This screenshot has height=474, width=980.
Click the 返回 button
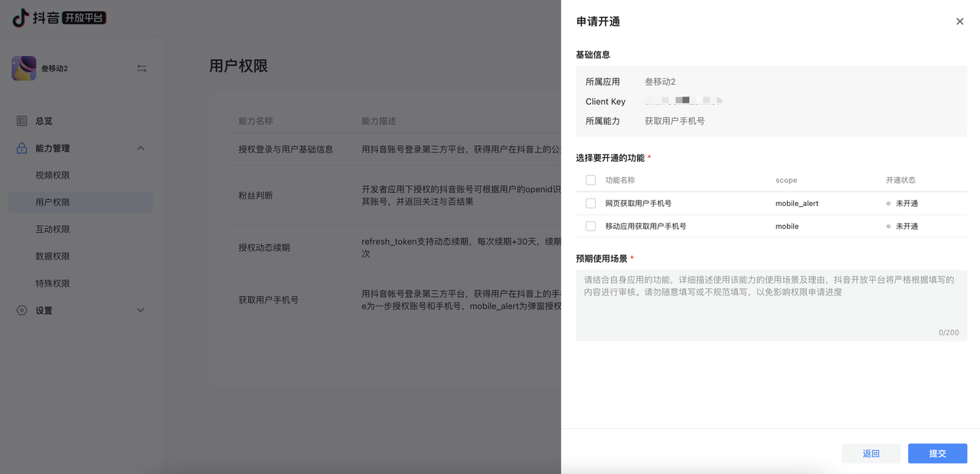(x=871, y=453)
